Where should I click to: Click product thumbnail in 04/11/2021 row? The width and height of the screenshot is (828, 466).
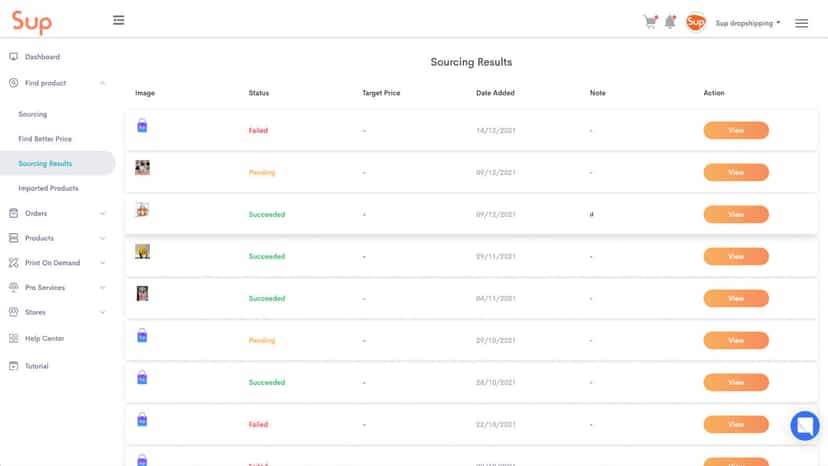142,293
